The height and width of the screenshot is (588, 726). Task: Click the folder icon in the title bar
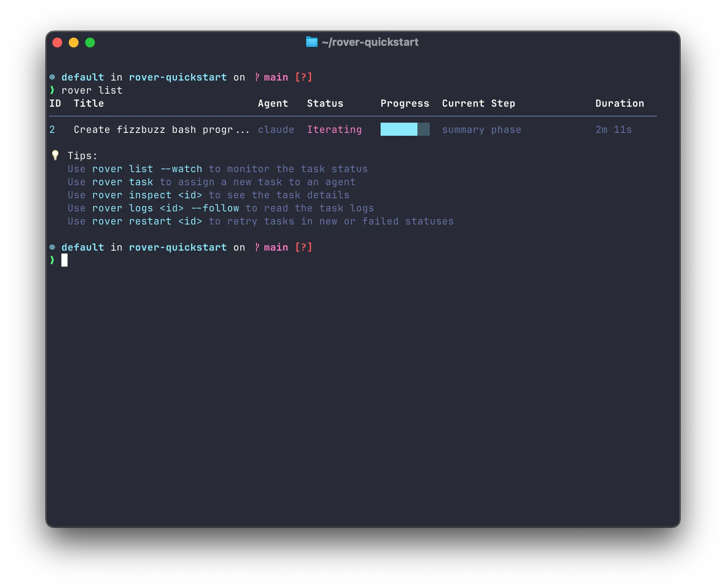tap(311, 42)
